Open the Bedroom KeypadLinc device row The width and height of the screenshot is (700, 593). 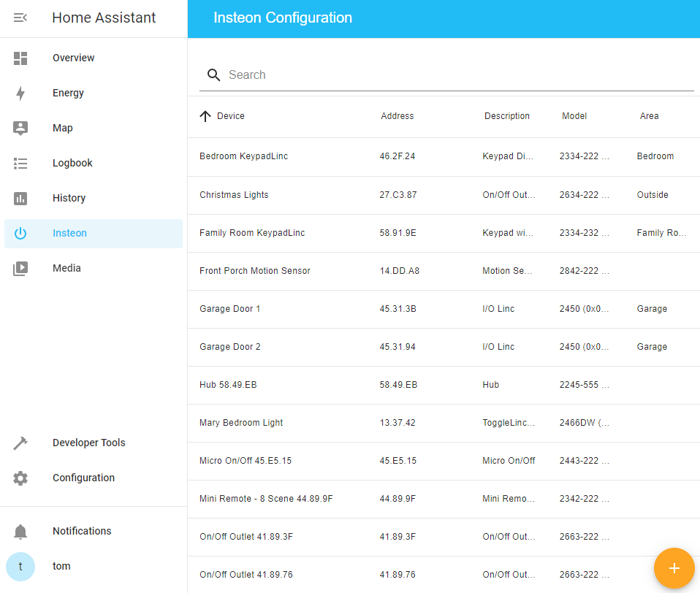(243, 156)
